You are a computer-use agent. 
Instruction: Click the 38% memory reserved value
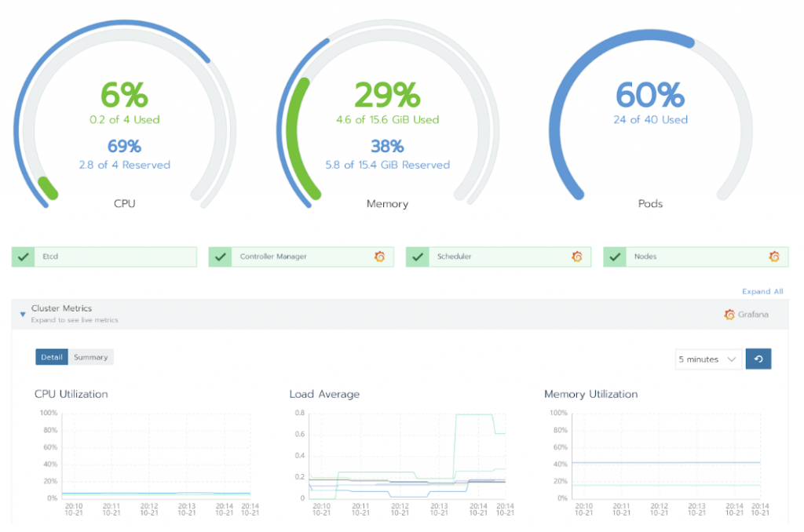pos(388,146)
